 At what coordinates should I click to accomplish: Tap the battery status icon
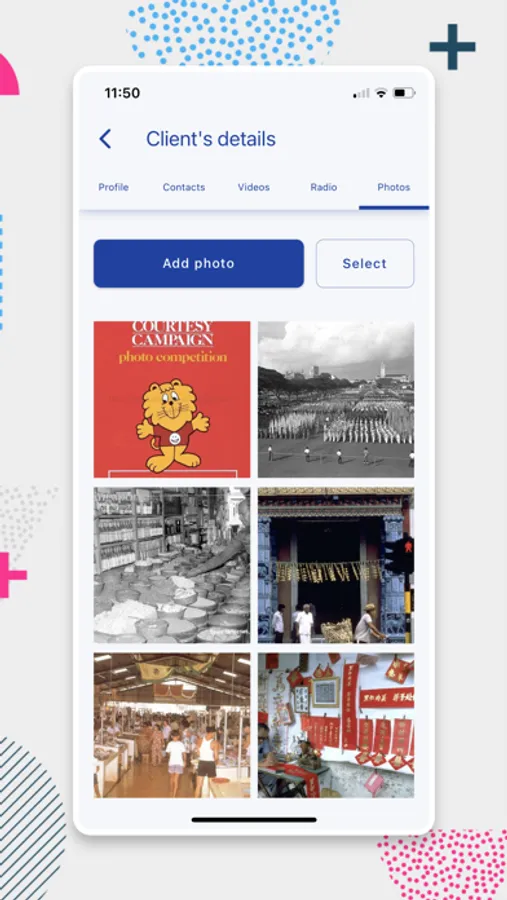pyautogui.click(x=404, y=93)
